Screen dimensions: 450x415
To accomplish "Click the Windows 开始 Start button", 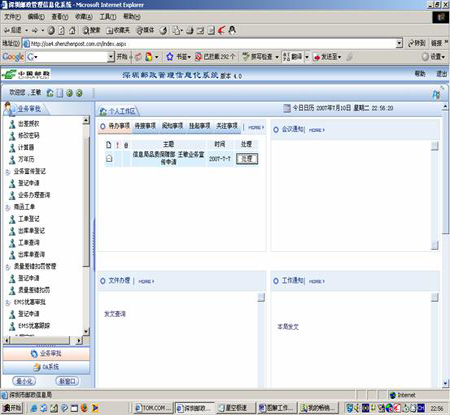I will [x=12, y=408].
